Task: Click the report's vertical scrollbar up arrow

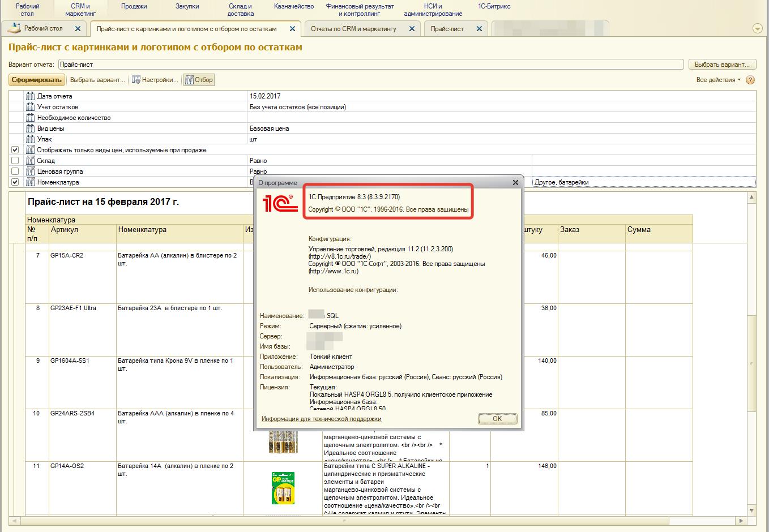Action: point(751,197)
